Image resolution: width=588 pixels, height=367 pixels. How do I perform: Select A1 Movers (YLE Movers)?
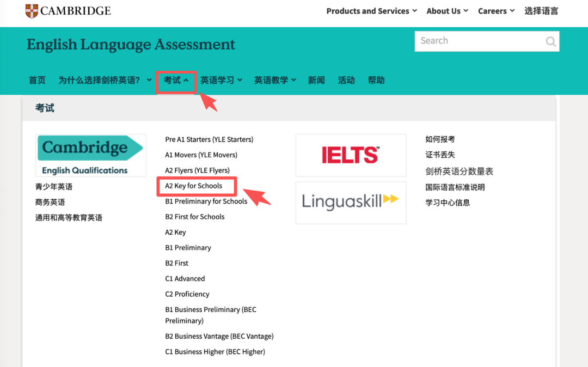pos(201,155)
